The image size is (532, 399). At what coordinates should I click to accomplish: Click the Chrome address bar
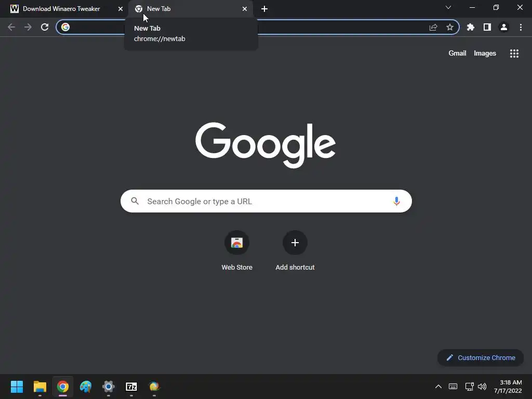[257, 27]
